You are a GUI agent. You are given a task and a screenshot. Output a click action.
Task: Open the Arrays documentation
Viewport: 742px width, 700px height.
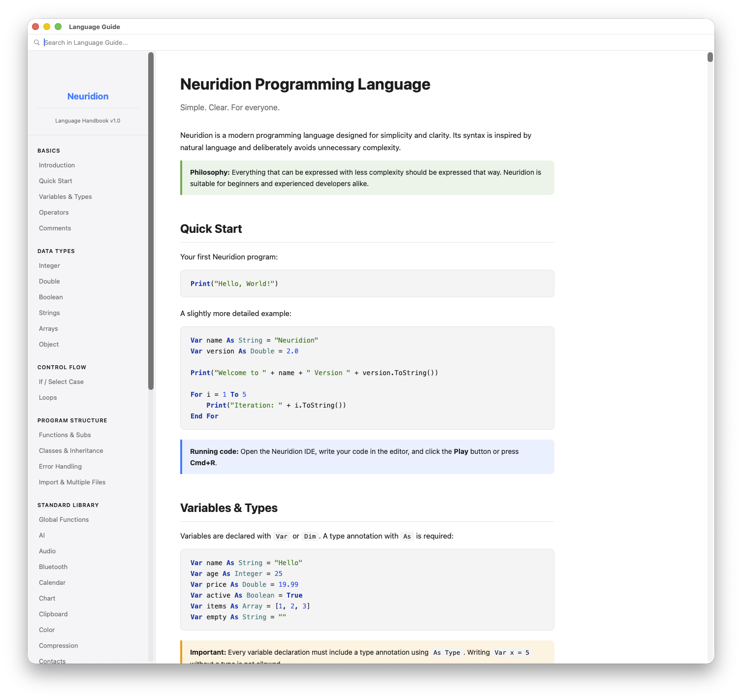tap(48, 328)
